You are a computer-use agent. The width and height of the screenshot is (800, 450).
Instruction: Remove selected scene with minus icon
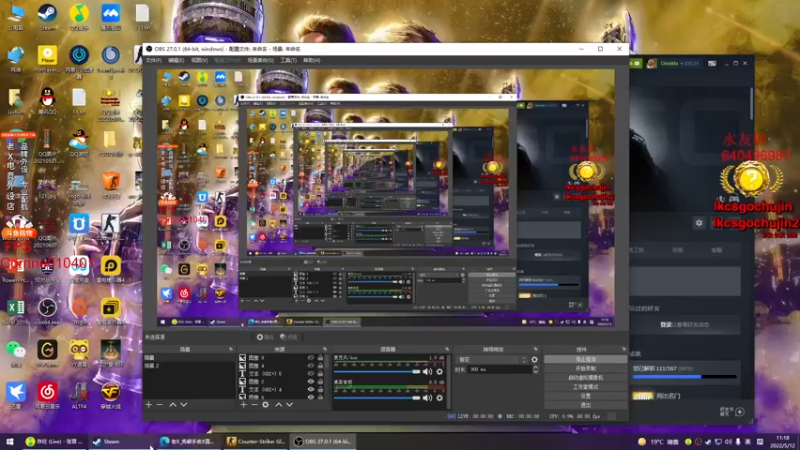coord(160,405)
